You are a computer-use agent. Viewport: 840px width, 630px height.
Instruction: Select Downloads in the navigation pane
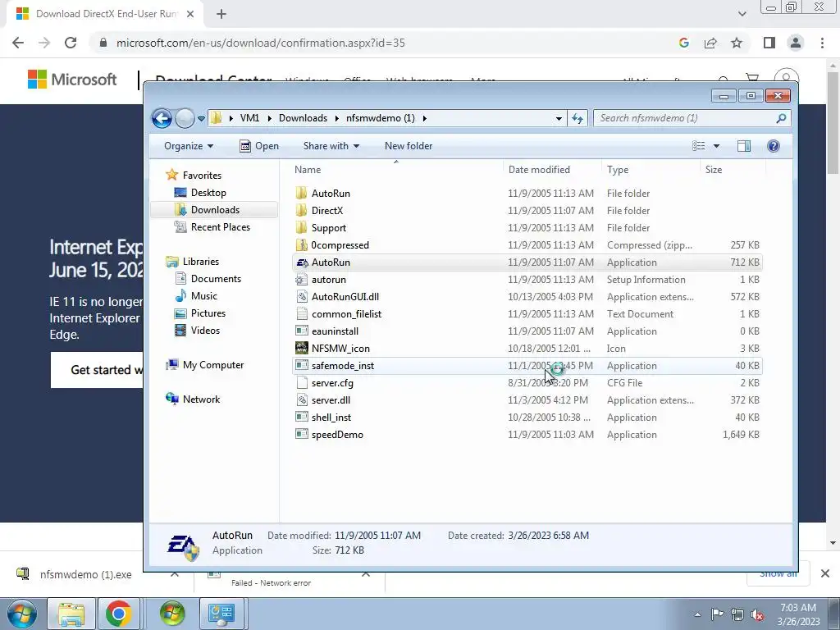point(215,209)
